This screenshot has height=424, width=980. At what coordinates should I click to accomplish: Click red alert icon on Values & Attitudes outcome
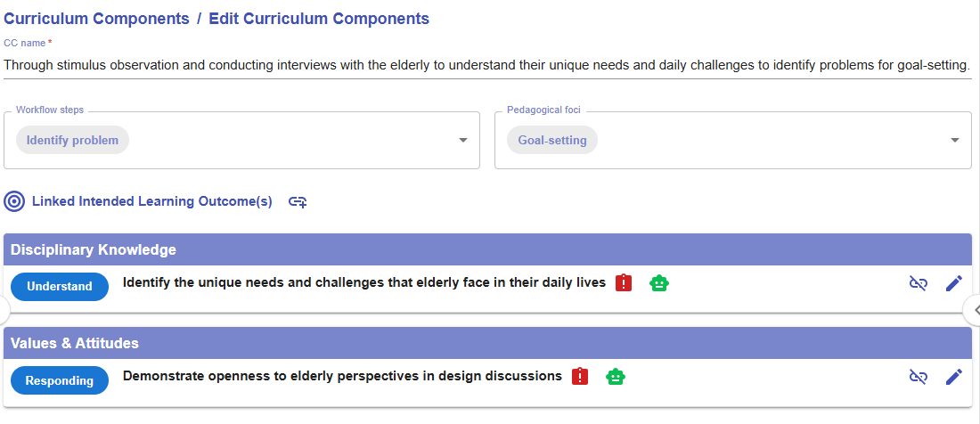click(x=580, y=377)
